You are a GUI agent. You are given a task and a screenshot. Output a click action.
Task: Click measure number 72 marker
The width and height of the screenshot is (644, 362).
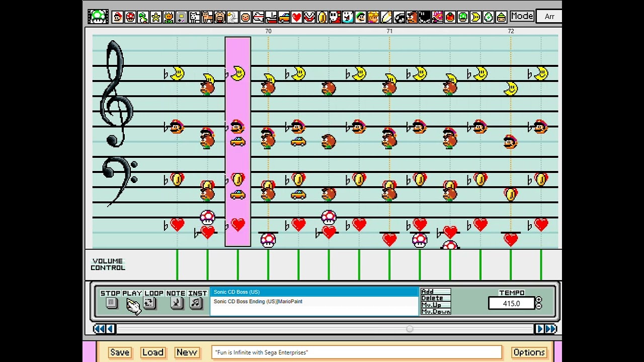(511, 31)
